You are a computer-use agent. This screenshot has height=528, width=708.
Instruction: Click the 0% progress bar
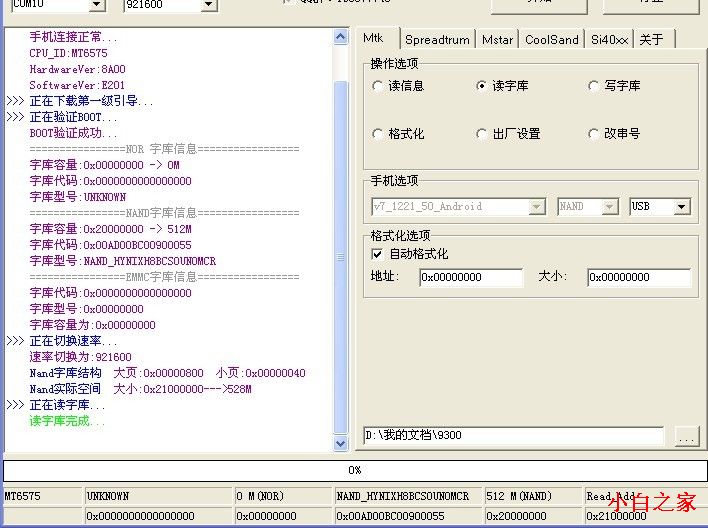pyautogui.click(x=355, y=471)
